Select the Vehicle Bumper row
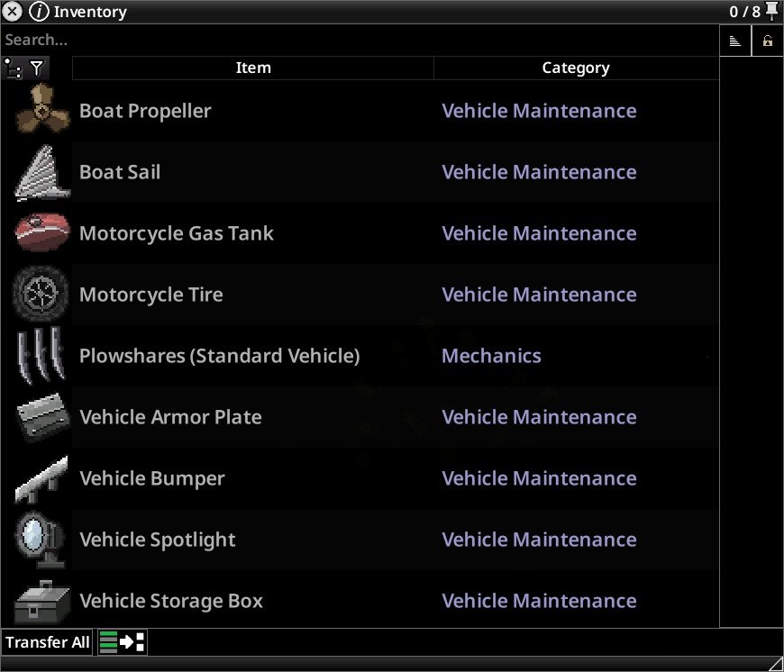This screenshot has width=784, height=672. (x=360, y=478)
